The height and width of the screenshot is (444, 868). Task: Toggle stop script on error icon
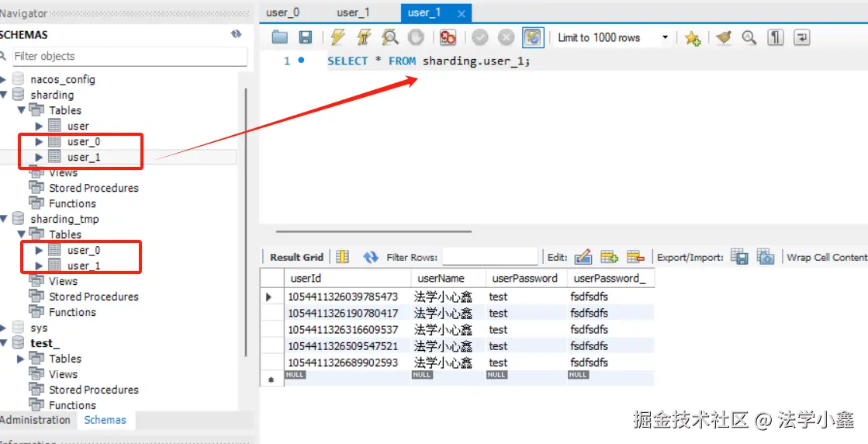(x=448, y=37)
